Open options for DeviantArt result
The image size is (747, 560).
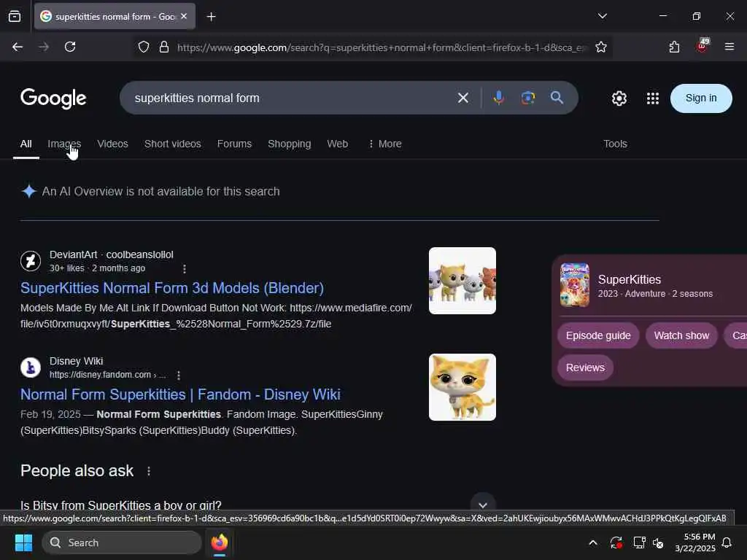click(185, 269)
